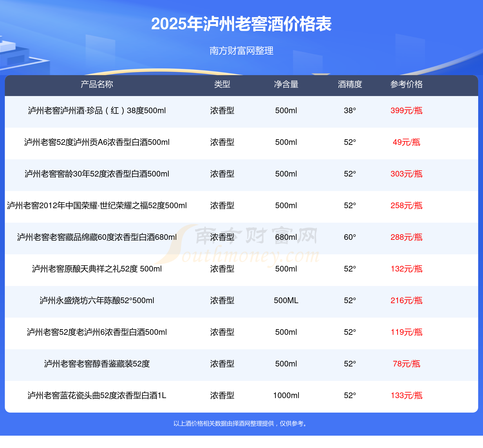Select product 泸州老窖52度泸州贡A6浓香型白酒500ml
This screenshot has height=448, width=483.
[x=97, y=142]
